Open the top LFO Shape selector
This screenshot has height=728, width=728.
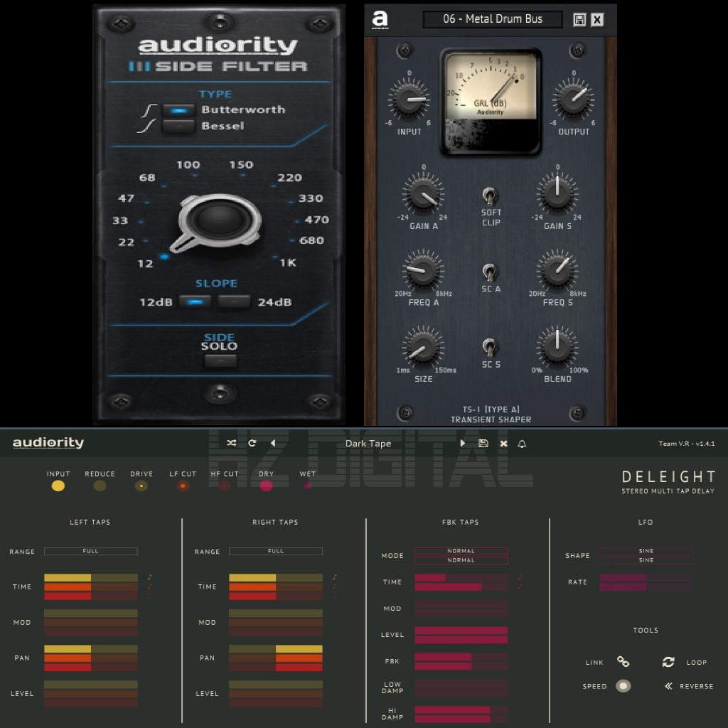pyautogui.click(x=646, y=551)
